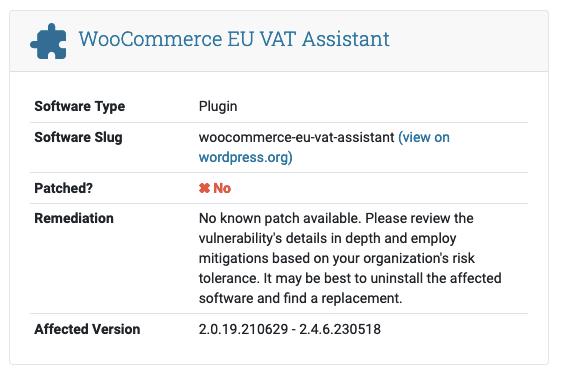Select the ending version 2.4.6.230518
Screen dimensions: 565x375
click(340, 329)
